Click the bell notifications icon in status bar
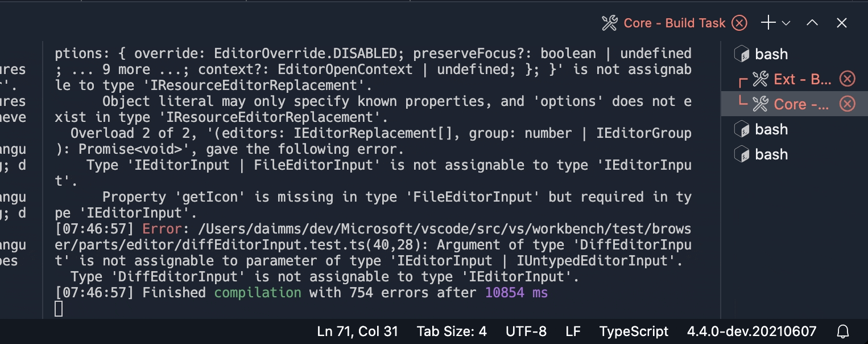The height and width of the screenshot is (344, 868). [x=844, y=331]
